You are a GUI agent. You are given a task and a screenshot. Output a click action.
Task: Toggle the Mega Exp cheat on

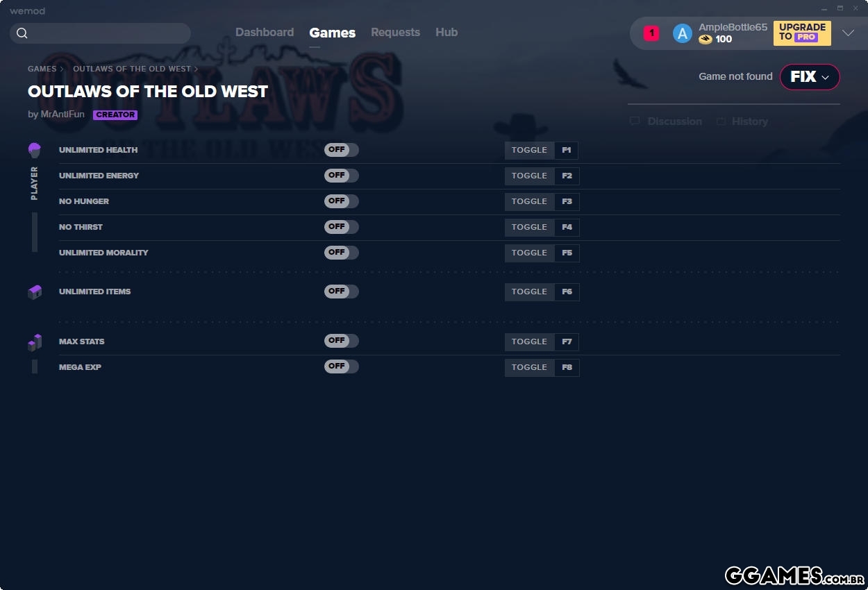pyautogui.click(x=341, y=366)
